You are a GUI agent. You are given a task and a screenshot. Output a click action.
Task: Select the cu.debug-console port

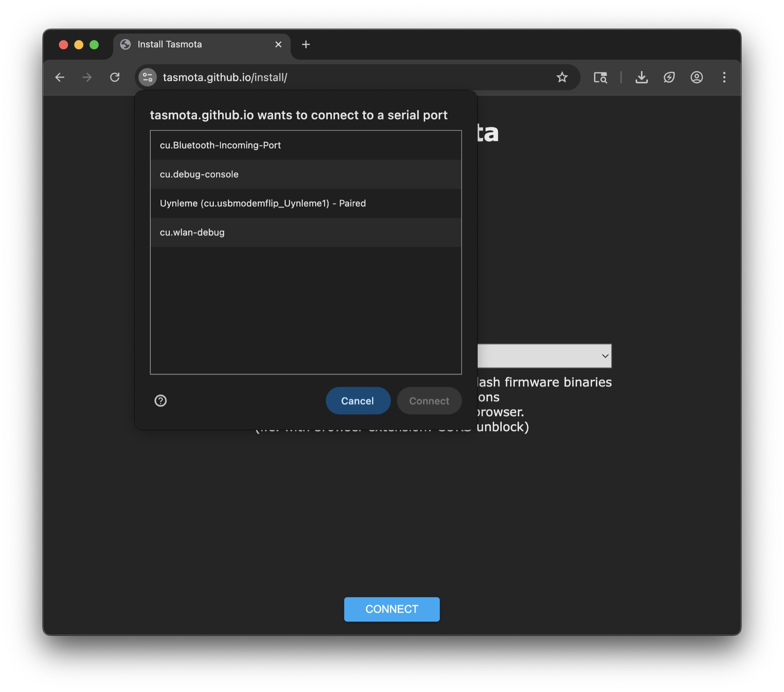point(305,174)
